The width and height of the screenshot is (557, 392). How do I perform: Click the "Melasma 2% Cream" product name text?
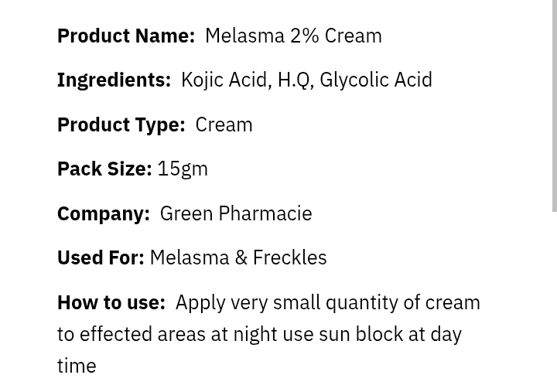coord(293,36)
